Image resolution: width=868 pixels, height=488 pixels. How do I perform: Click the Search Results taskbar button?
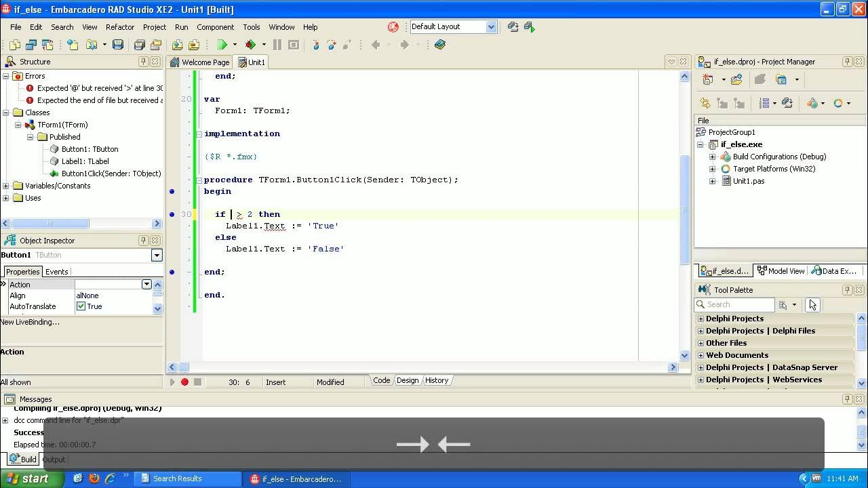coord(186,479)
